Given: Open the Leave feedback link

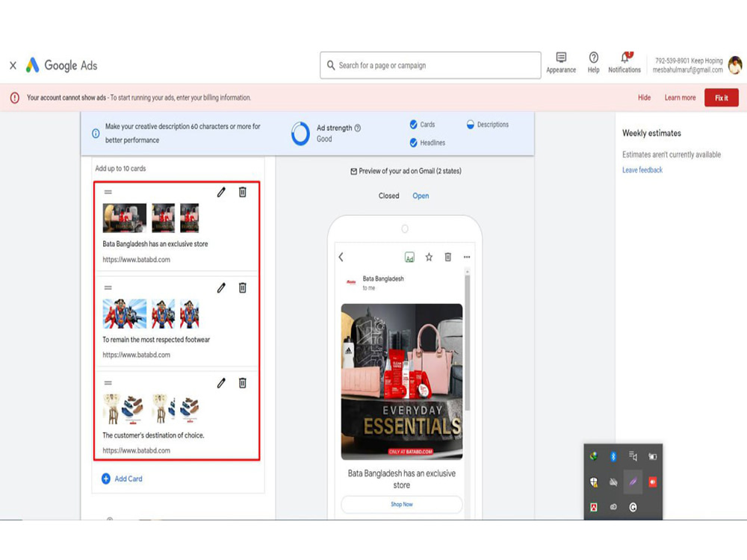Looking at the screenshot, I should tap(642, 170).
